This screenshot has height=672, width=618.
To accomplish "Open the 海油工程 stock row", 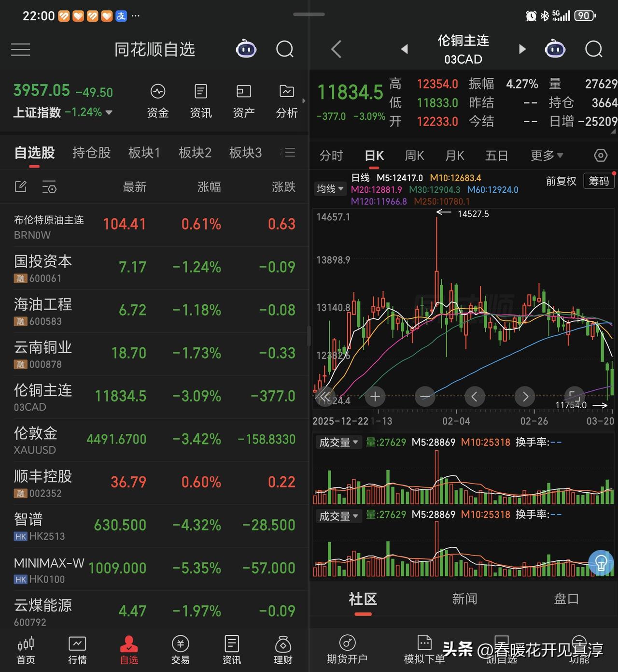I will (x=154, y=312).
